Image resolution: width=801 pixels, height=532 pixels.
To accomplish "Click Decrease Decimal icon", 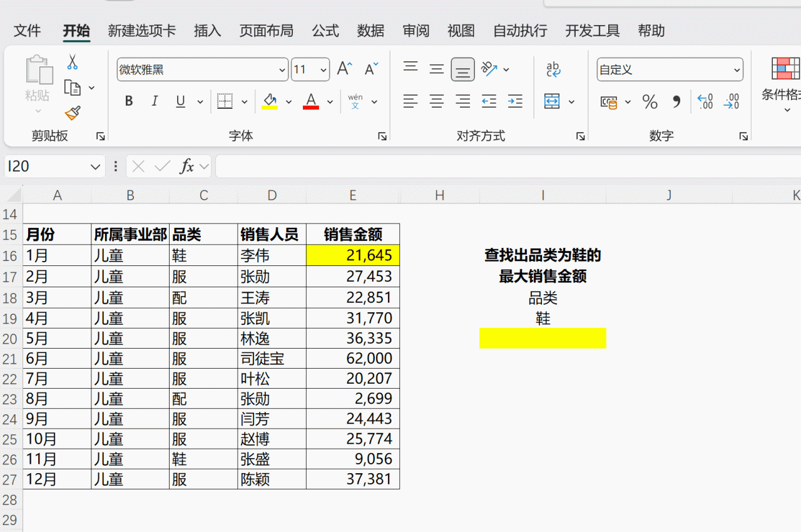I will tap(731, 101).
